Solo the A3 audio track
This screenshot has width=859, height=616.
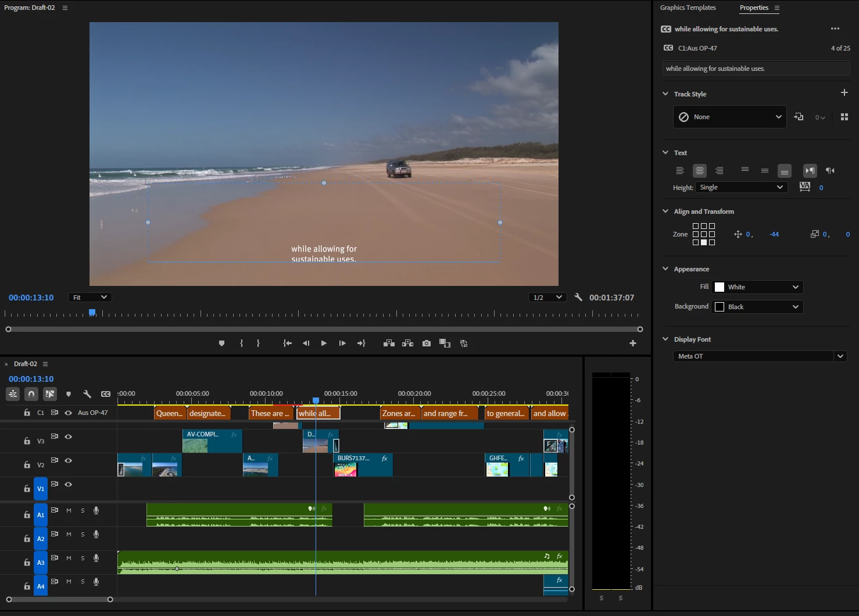83,558
